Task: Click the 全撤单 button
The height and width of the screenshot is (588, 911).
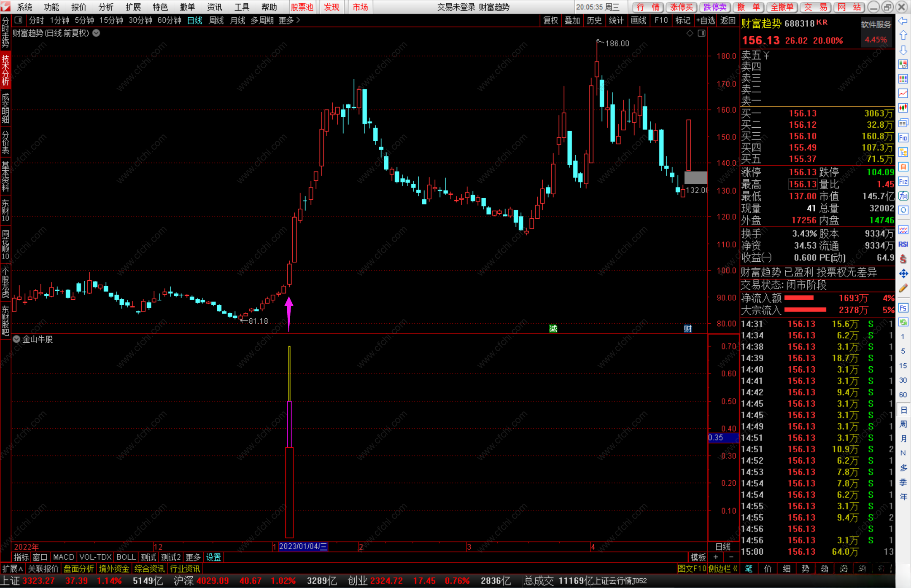Action: [782, 7]
